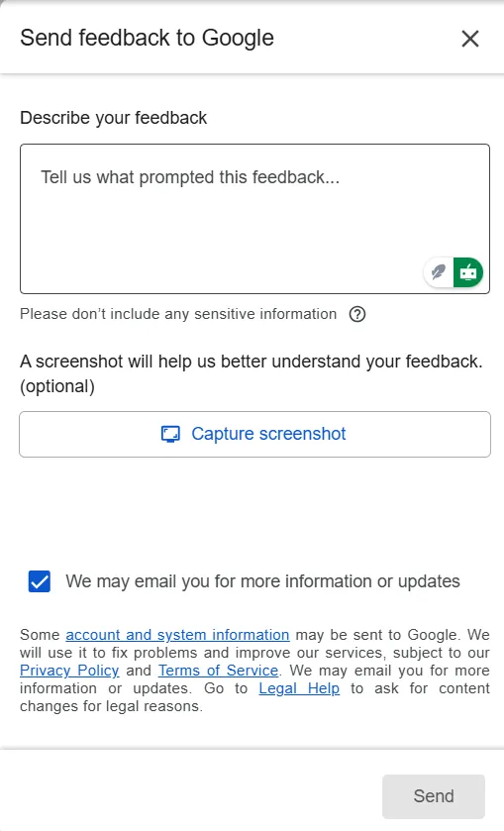Viewport: 504px width, 831px height.
Task: Click the Capture screenshot button text
Action: coord(268,434)
